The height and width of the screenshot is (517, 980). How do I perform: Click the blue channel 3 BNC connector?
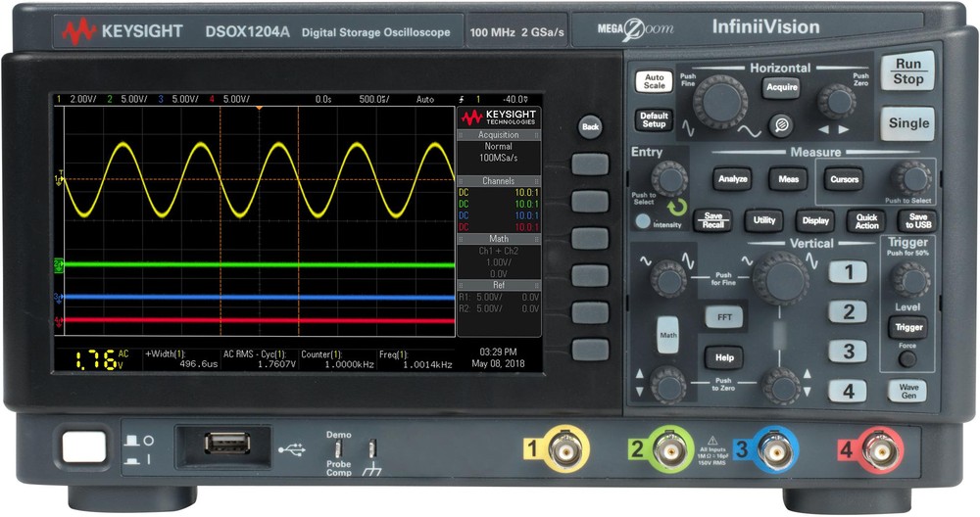point(774,449)
